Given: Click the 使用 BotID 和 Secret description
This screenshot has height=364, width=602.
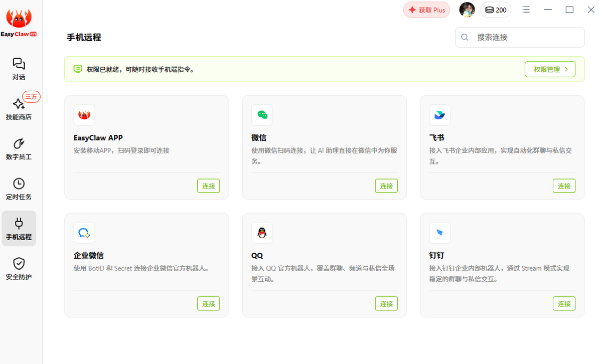Looking at the screenshot, I should pyautogui.click(x=141, y=268).
